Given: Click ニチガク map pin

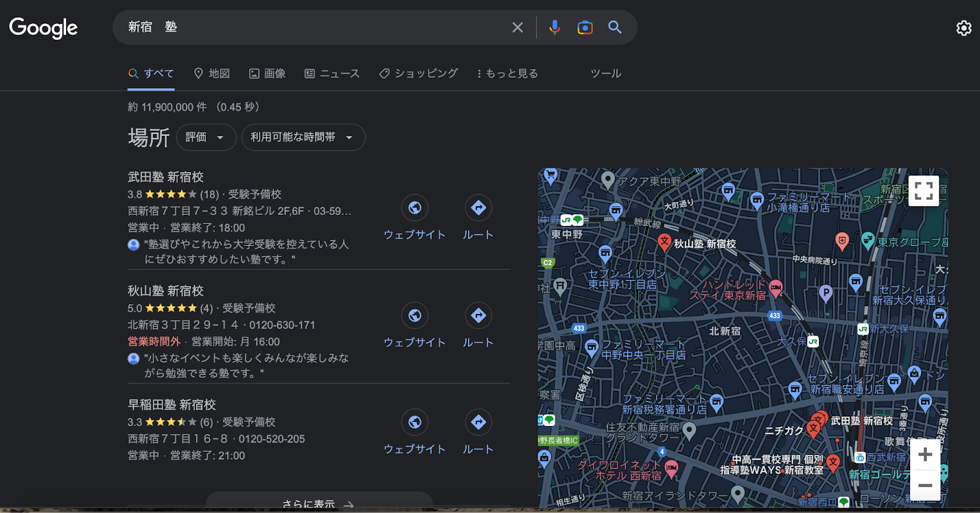Looking at the screenshot, I should tap(813, 430).
